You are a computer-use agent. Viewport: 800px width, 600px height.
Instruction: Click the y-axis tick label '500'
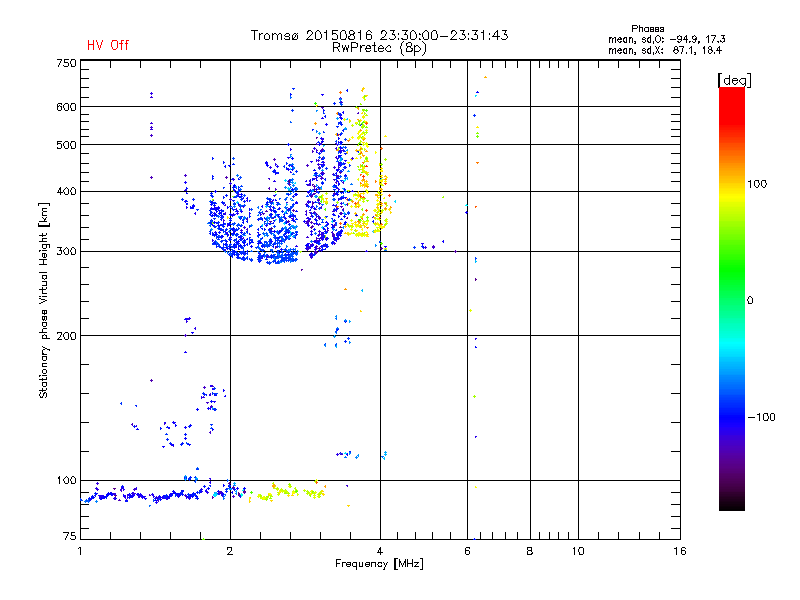pos(66,145)
